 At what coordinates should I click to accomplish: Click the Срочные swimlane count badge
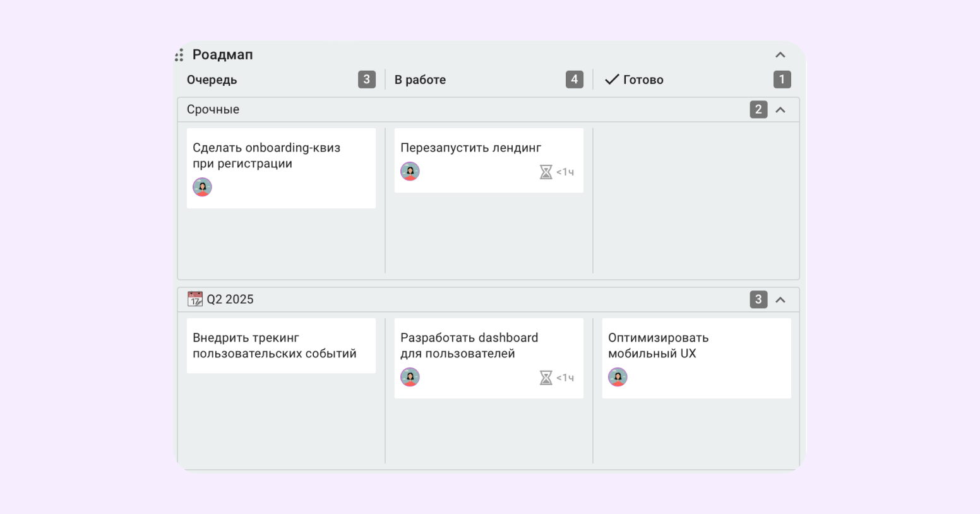759,109
